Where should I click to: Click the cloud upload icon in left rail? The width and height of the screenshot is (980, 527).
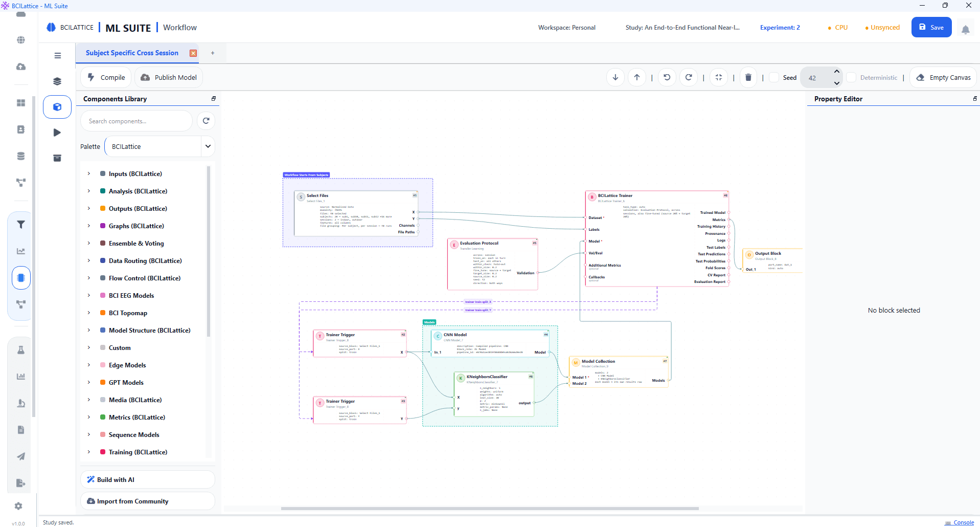pyautogui.click(x=21, y=67)
